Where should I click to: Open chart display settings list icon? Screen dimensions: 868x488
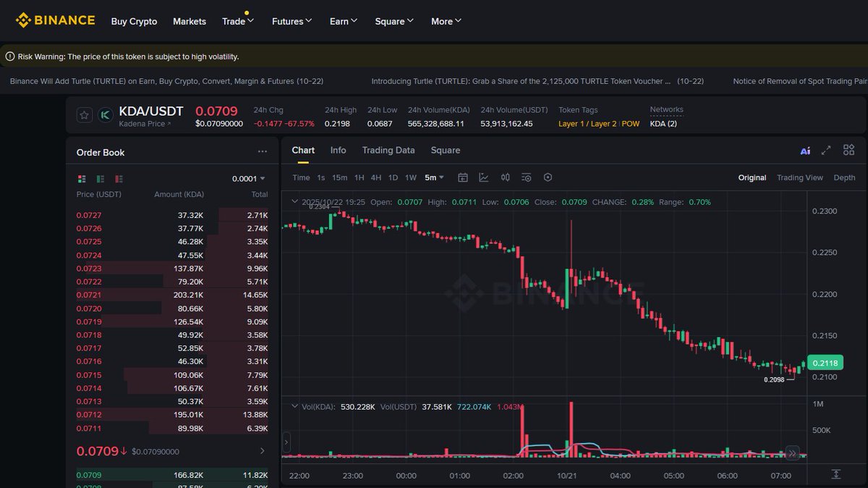[x=527, y=177]
